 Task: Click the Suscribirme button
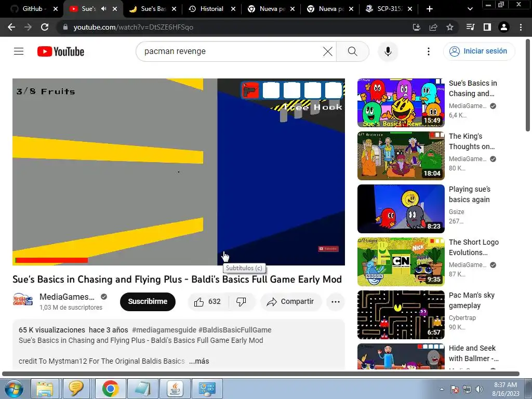click(x=148, y=301)
